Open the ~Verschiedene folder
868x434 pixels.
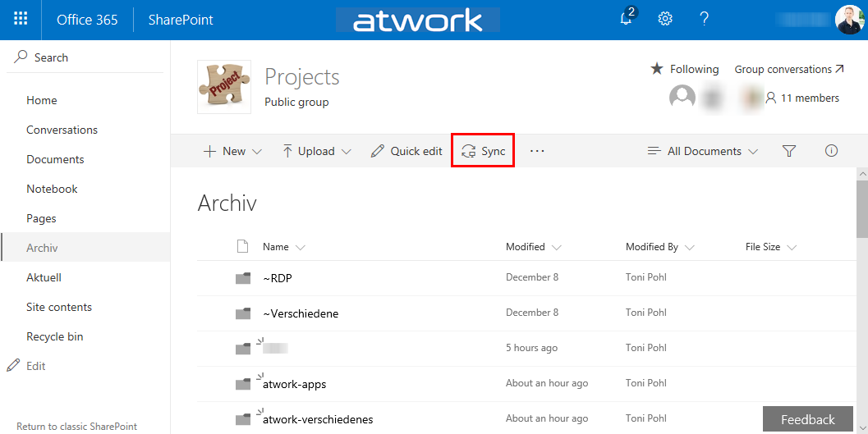tap(301, 313)
